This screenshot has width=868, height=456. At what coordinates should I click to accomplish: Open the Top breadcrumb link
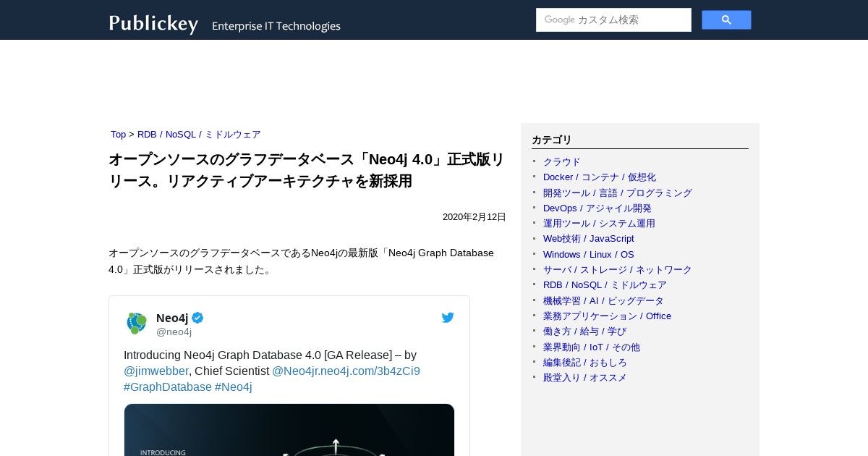[x=118, y=135]
